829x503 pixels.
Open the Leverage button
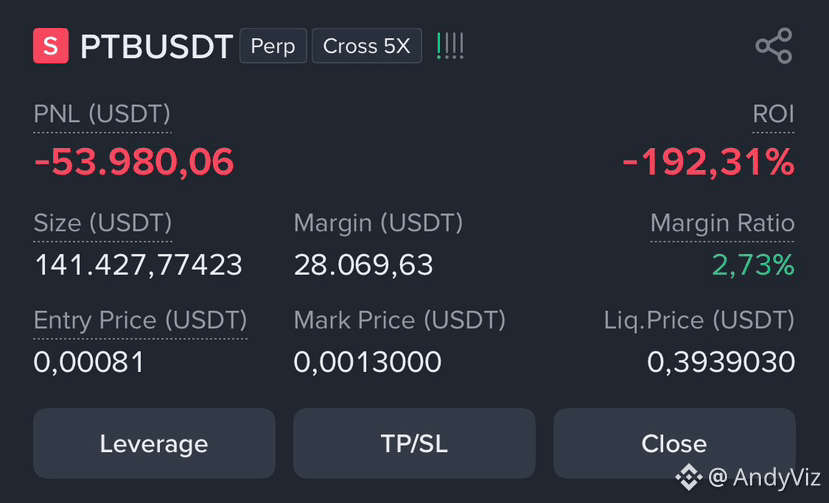click(x=154, y=443)
